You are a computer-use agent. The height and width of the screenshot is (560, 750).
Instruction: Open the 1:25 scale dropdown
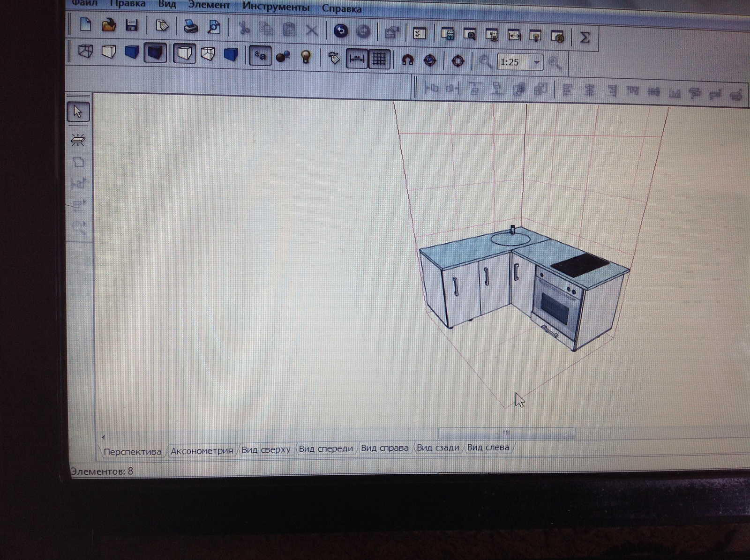pos(537,63)
